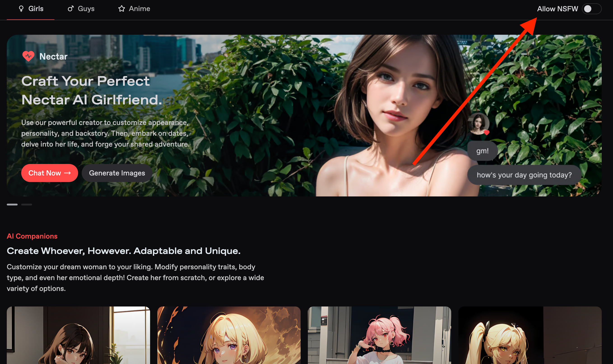Screen dimensions: 613x364
Task: Click the male symbol icon beside Guys
Action: tap(71, 9)
